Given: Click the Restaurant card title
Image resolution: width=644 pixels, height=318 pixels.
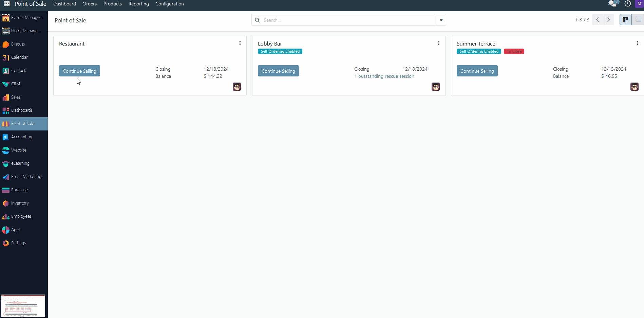Looking at the screenshot, I should tap(72, 44).
